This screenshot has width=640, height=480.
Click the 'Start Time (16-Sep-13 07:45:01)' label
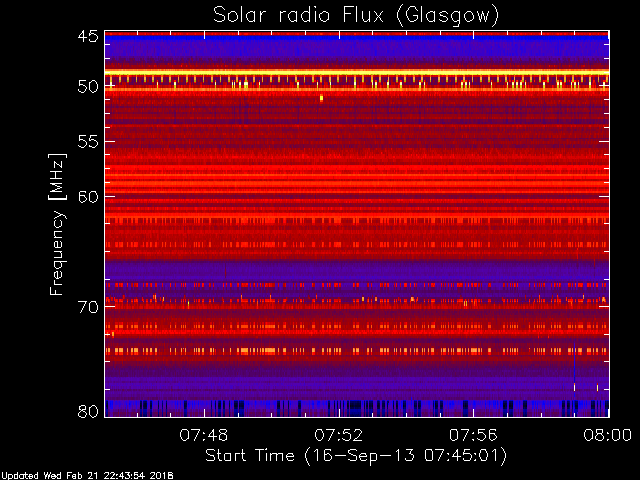(x=356, y=456)
